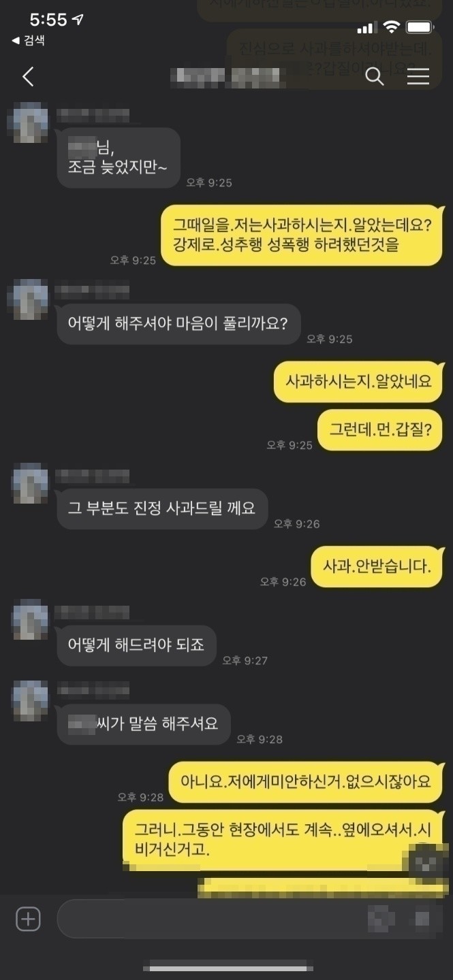Open the chat search magnifier icon

pyautogui.click(x=375, y=76)
